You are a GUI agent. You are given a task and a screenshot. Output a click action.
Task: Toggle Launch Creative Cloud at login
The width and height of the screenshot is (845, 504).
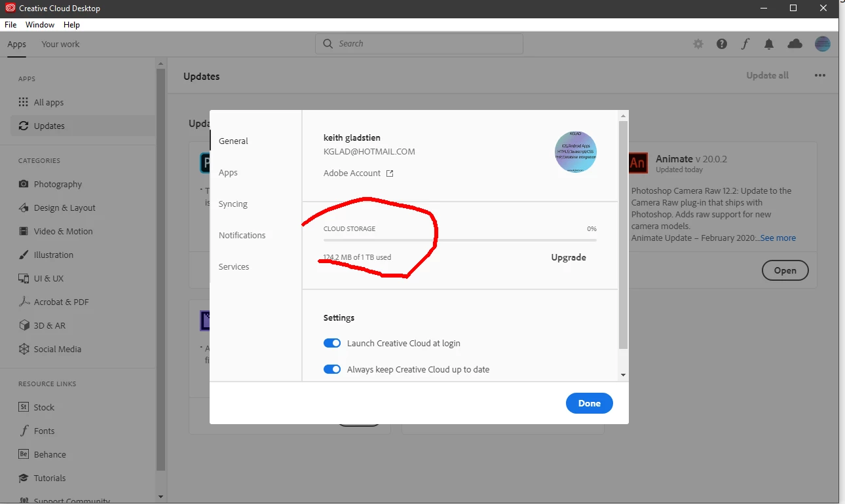(332, 343)
